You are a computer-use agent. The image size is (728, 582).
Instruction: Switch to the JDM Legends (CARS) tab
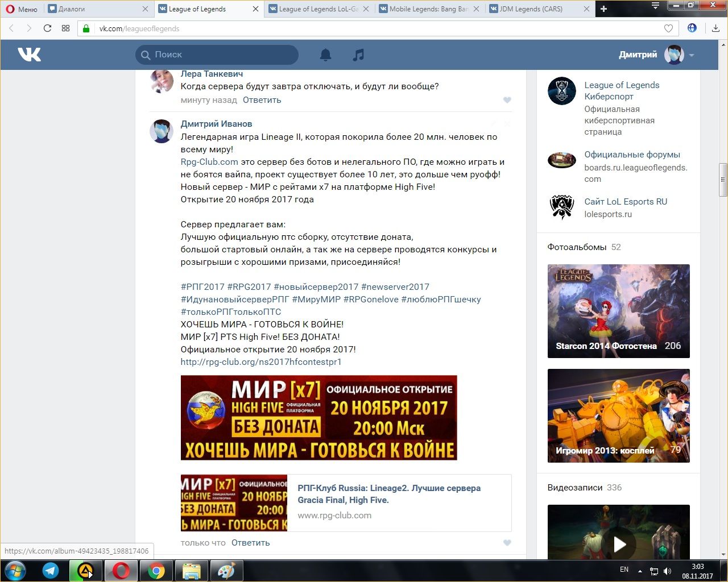(540, 9)
